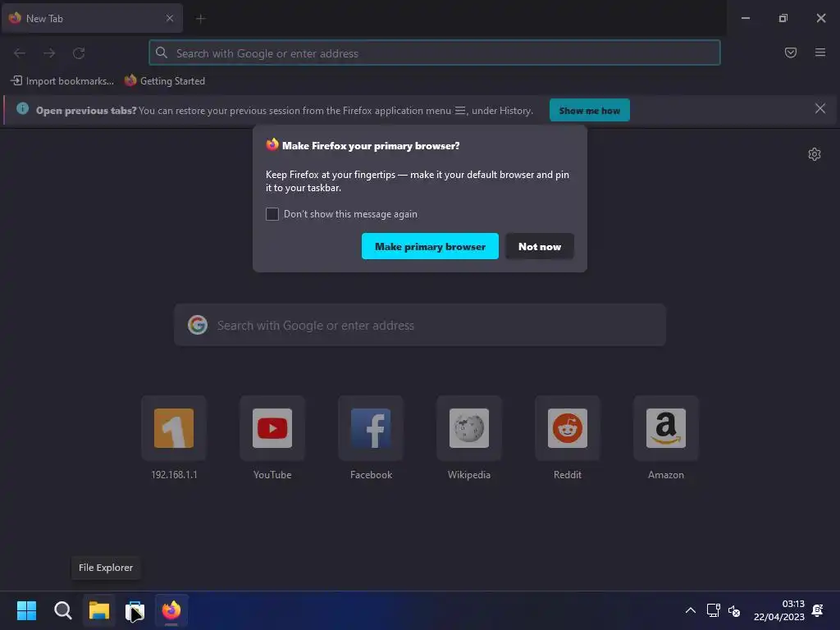Viewport: 840px width, 630px height.
Task: Go back with the back arrow
Action: [x=20, y=53]
